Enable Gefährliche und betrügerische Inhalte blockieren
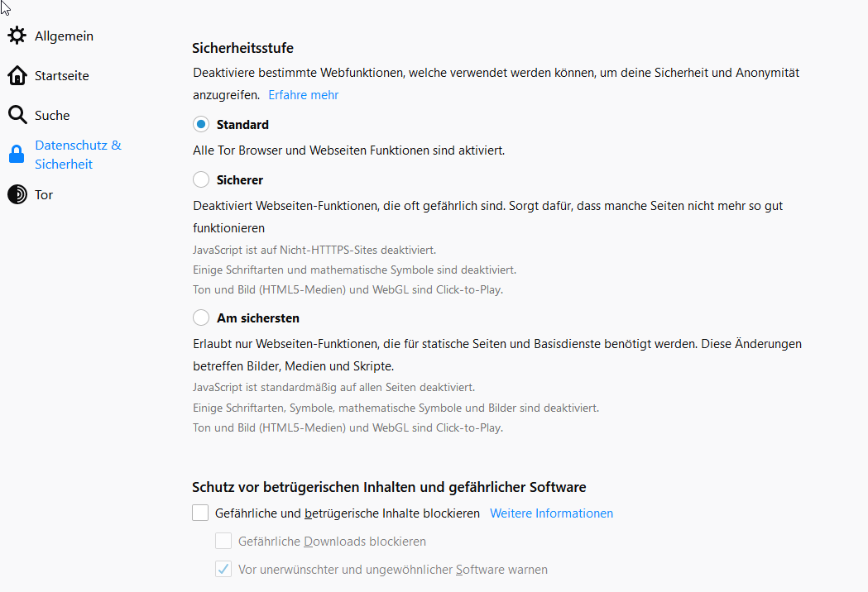Screen dimensions: 868x592 pyautogui.click(x=200, y=513)
